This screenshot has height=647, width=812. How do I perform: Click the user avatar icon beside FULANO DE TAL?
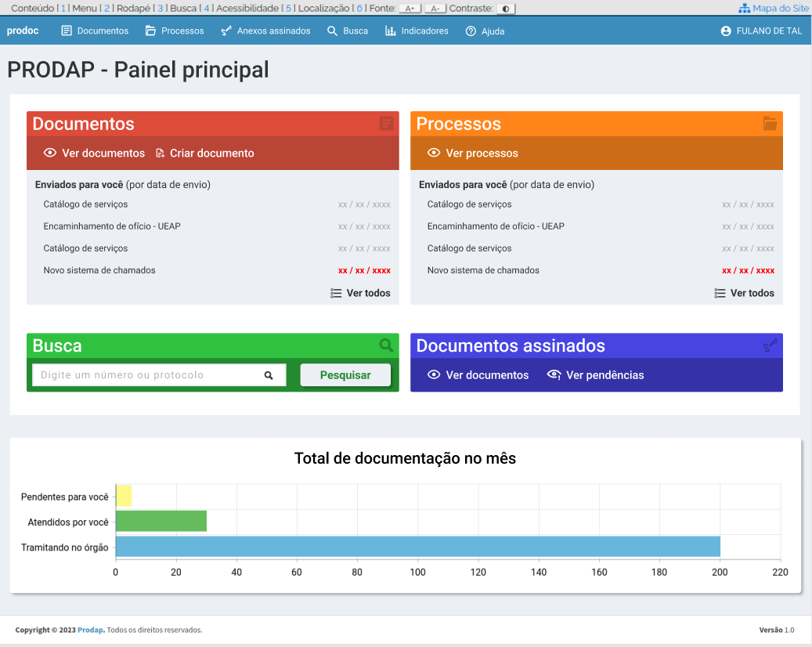click(726, 31)
